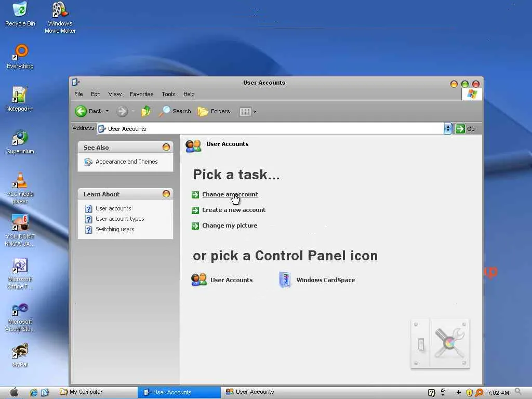This screenshot has width=532, height=399.
Task: Launch the Everything search shortcut
Action: tap(20, 57)
